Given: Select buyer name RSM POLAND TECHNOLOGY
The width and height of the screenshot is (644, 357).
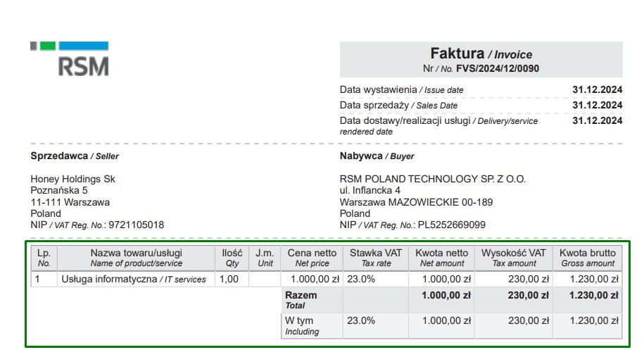Looking at the screenshot, I should point(432,179).
